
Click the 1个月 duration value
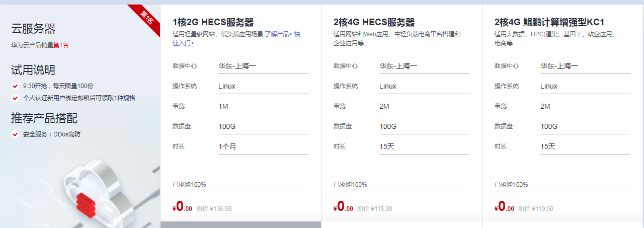(227, 146)
